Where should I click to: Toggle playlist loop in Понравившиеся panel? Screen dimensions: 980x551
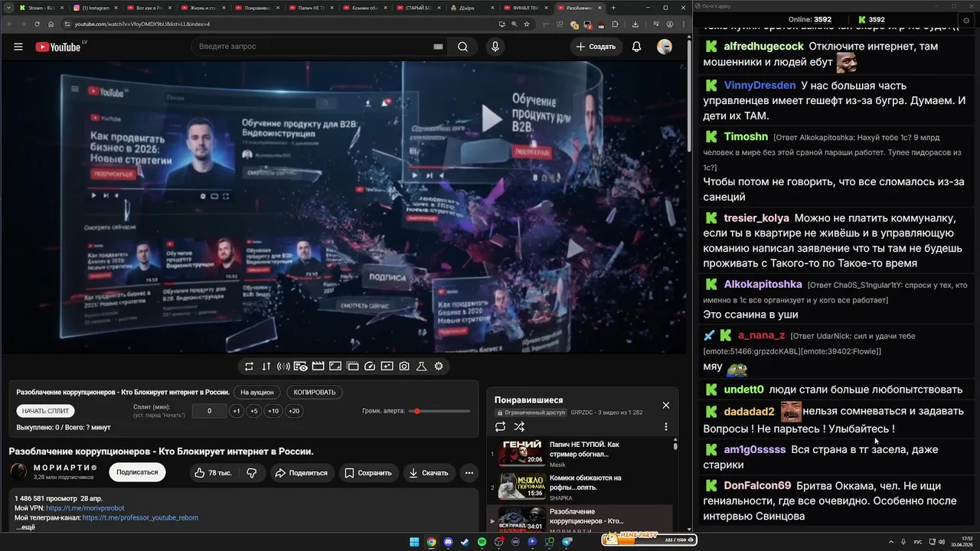pos(501,427)
